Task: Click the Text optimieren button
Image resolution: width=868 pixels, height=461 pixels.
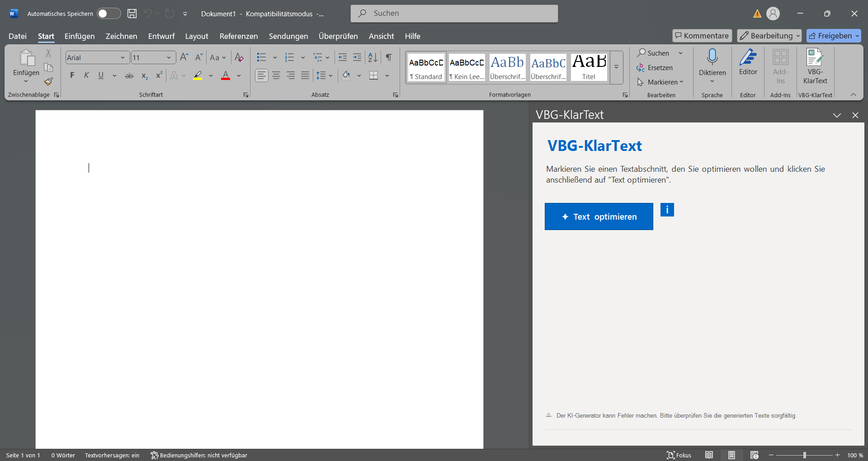Action: [x=599, y=216]
